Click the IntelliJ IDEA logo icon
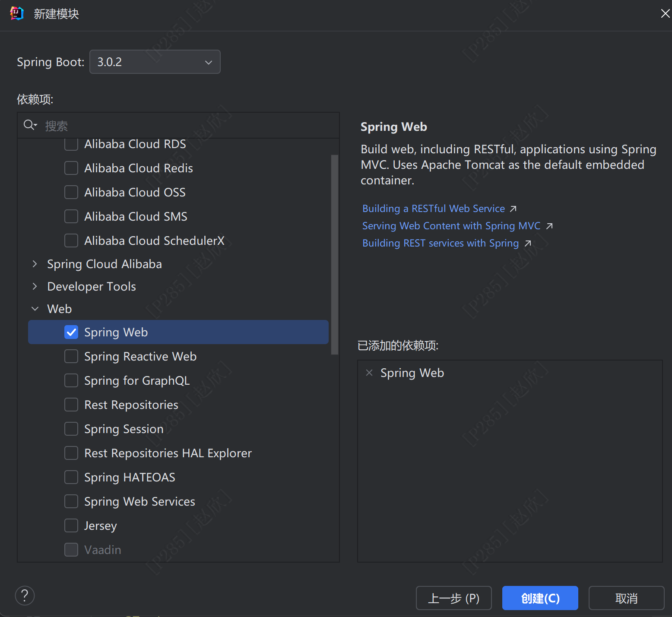 17,13
